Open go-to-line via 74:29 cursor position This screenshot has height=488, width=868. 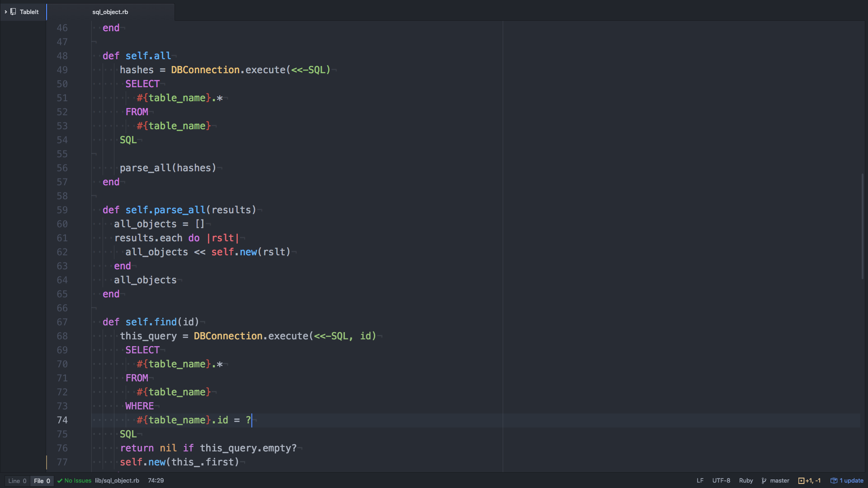156,481
